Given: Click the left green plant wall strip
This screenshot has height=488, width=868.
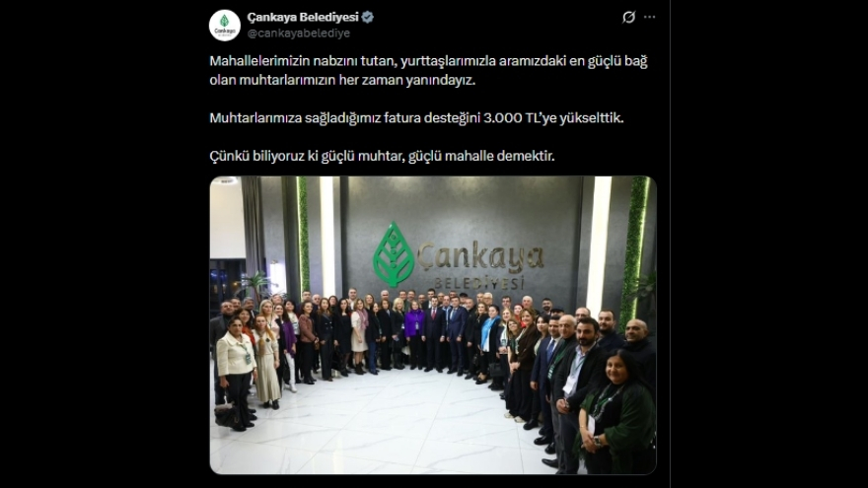Looking at the screenshot, I should click(x=303, y=236).
